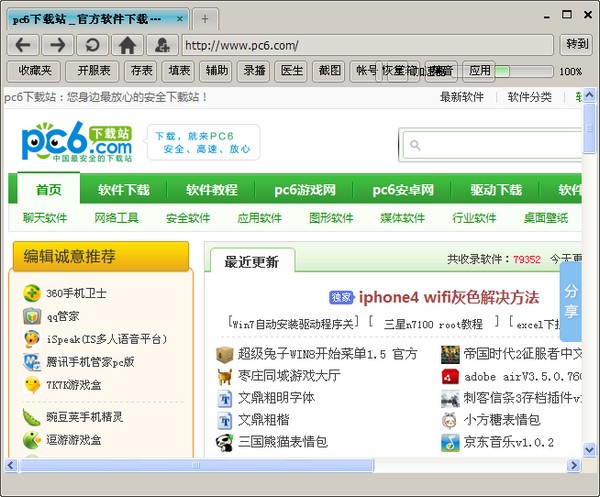Reload the page with the refresh icon
The height and width of the screenshot is (497, 600).
[x=93, y=45]
